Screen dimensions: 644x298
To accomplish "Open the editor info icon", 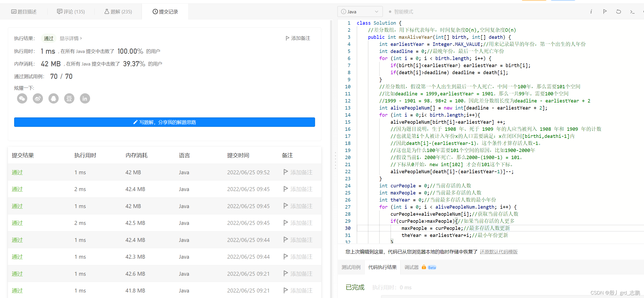I will 591,12.
